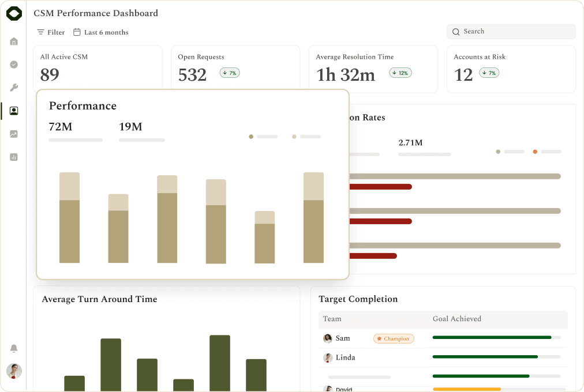Select the CSM profile icon in sidebar
Image resolution: width=584 pixels, height=392 pixels.
tap(14, 111)
